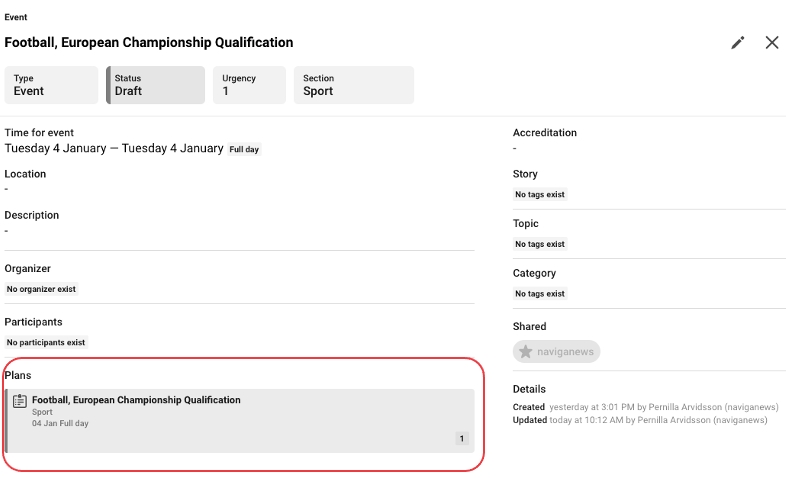
Task: Click the plan clipboard icon
Action: coord(20,401)
